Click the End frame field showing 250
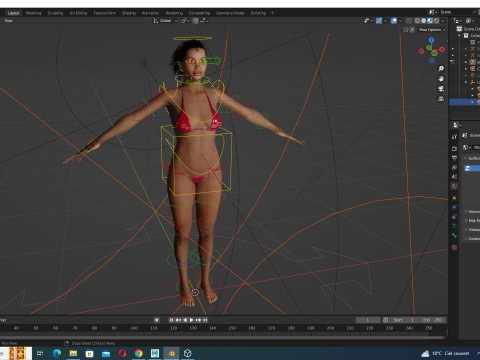 pos(432,320)
